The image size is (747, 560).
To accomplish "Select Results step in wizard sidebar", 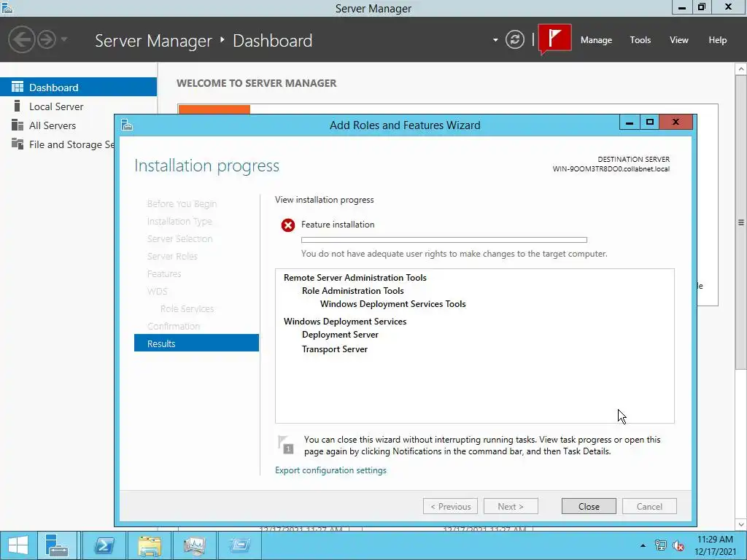I will point(196,343).
